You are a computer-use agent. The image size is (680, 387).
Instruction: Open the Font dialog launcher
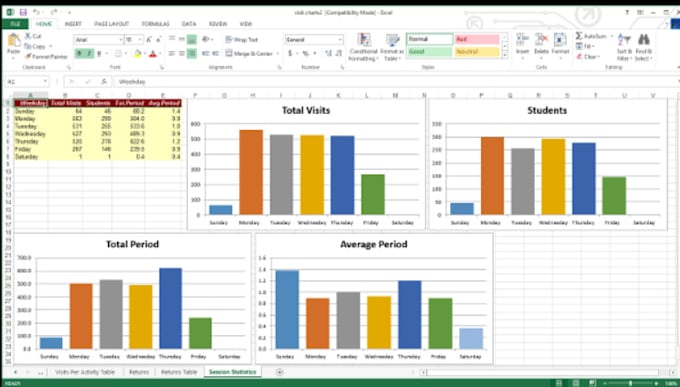(162, 68)
